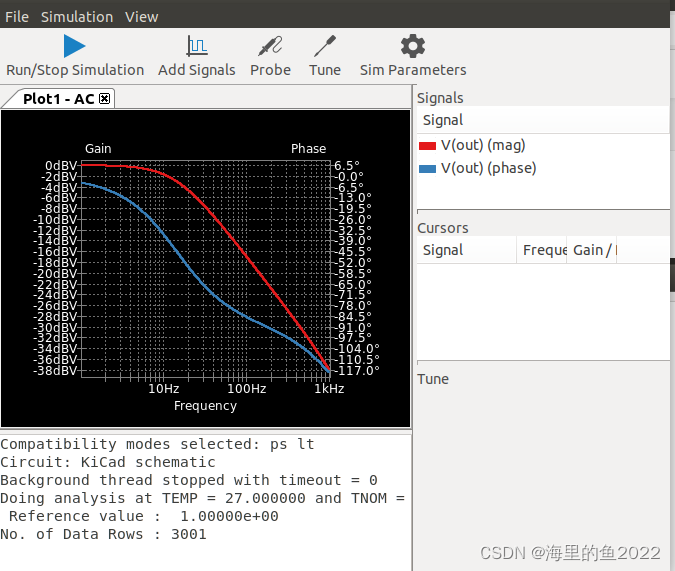This screenshot has height=571, width=675.
Task: Click the Tune panel heading
Action: click(x=433, y=379)
